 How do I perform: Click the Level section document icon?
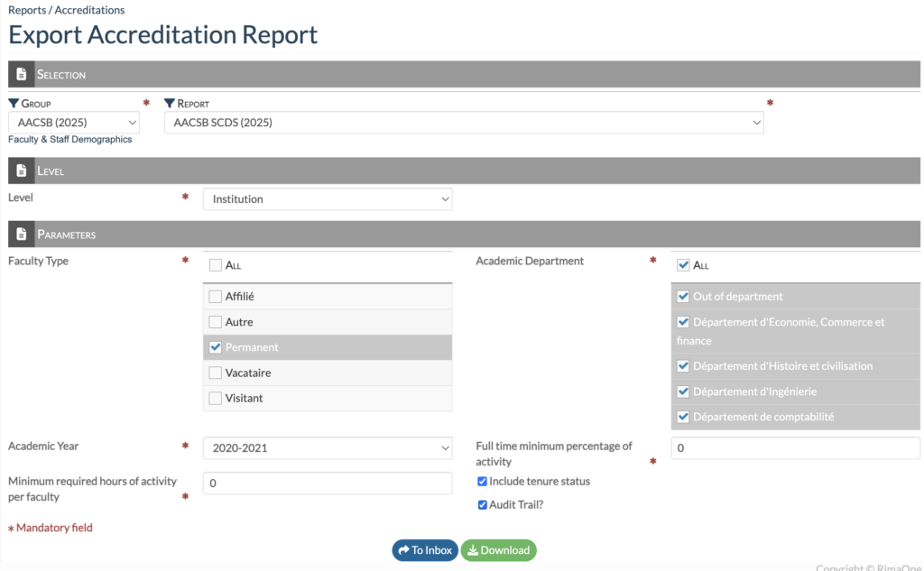(x=22, y=170)
